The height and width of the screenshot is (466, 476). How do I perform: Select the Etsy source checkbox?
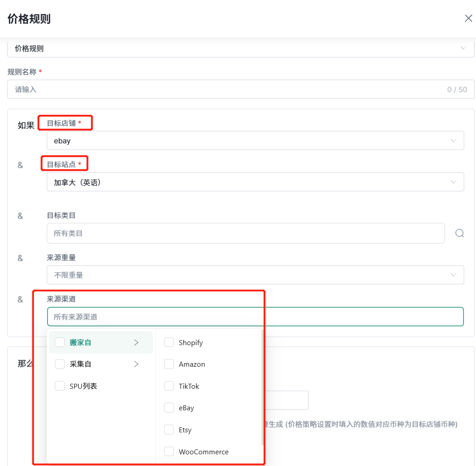(169, 430)
